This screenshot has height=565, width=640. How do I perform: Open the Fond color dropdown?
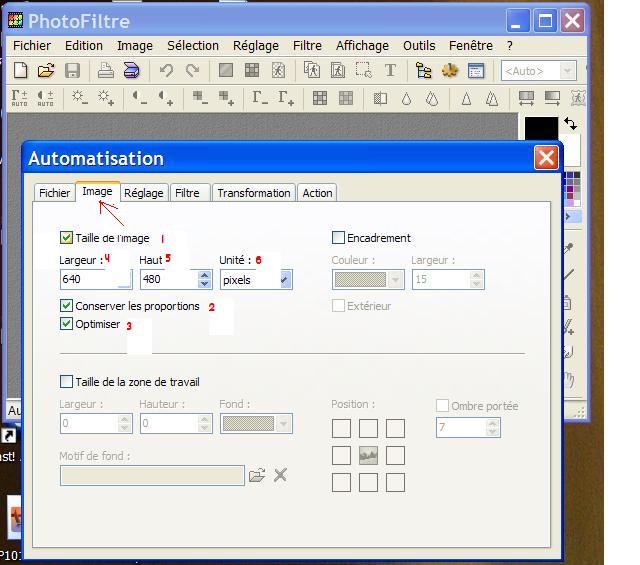coord(284,424)
